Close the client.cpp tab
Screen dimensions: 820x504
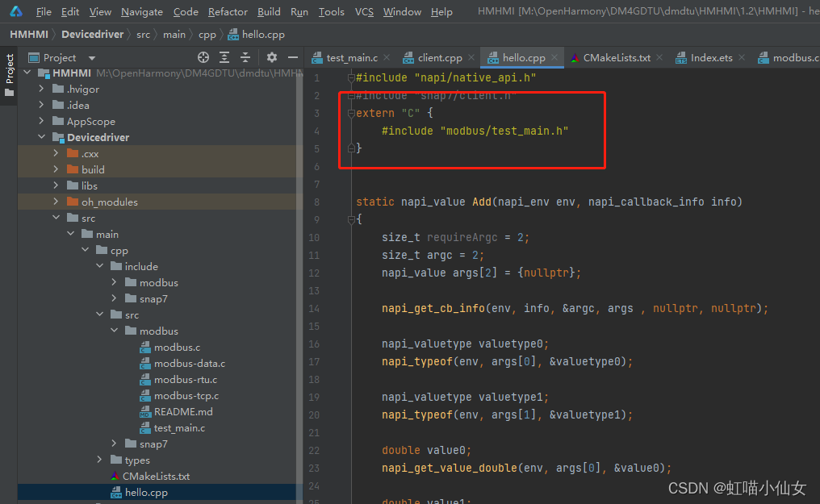coord(474,57)
